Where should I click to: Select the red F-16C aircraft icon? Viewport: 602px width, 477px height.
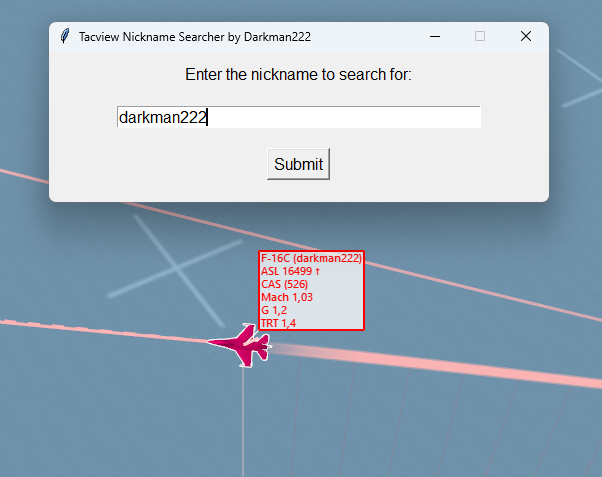pyautogui.click(x=241, y=344)
